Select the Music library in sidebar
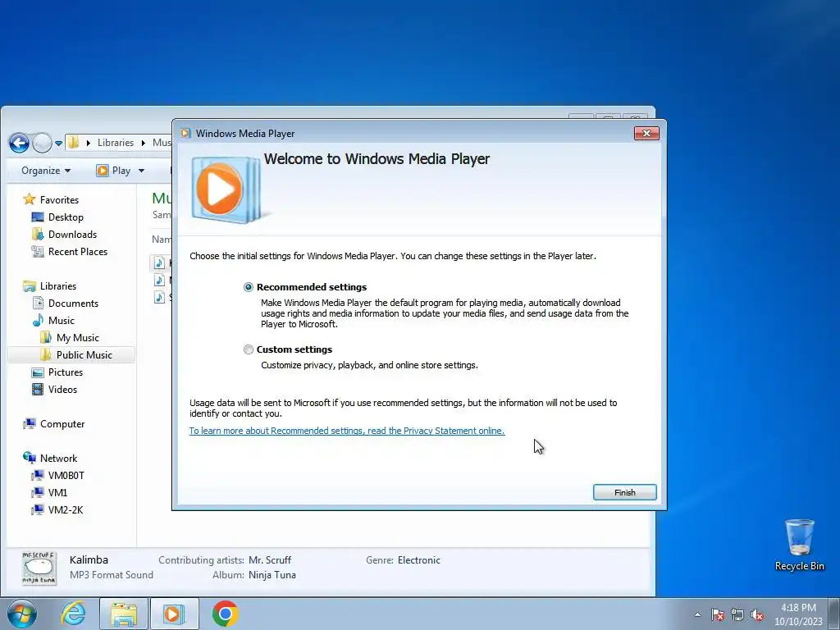The height and width of the screenshot is (630, 840). point(61,321)
